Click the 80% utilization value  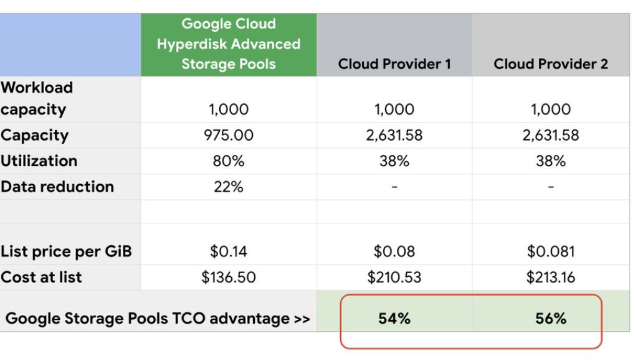229,161
